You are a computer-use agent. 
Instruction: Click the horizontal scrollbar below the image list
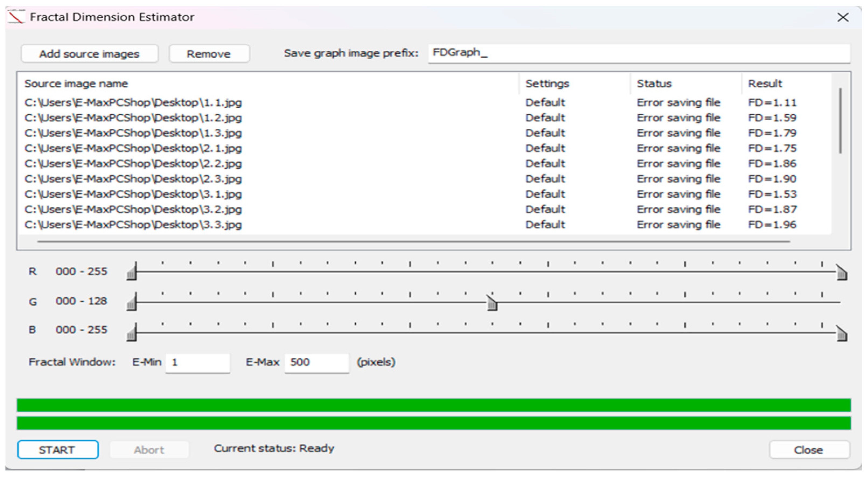414,241
